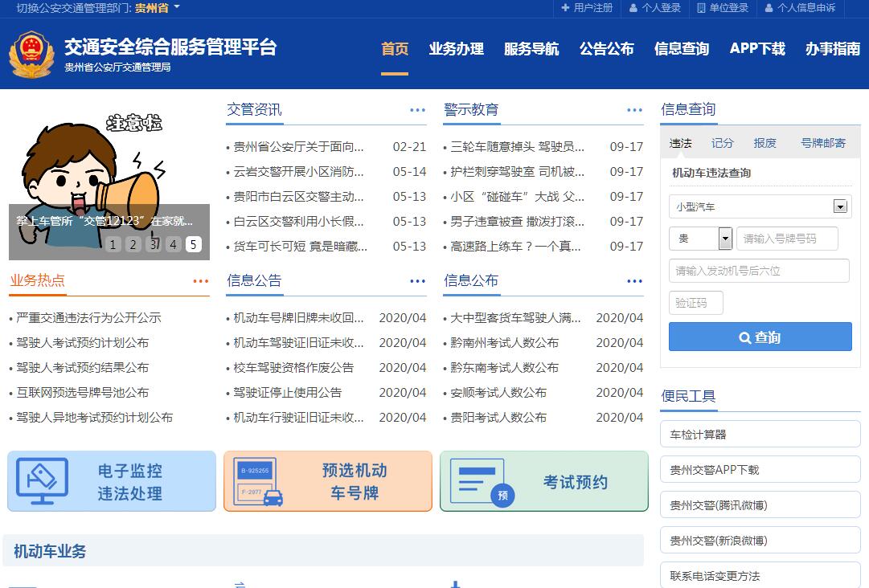
Task: Switch carousel to slide 1
Action: coord(113,245)
